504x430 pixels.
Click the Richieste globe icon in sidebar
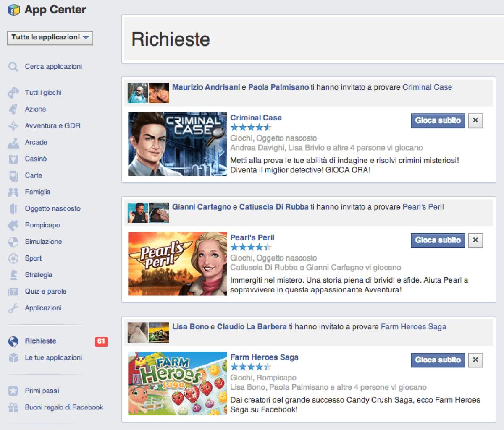13,341
